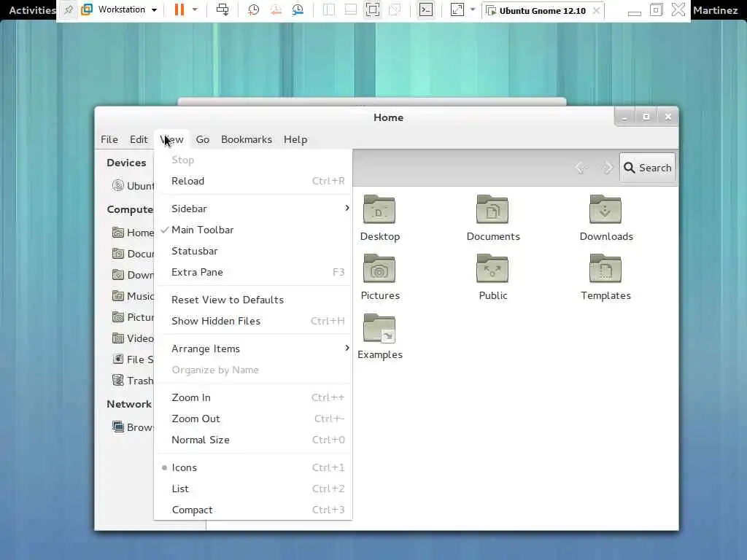The image size is (747, 560).
Task: Select the Documents folder icon
Action: pyautogui.click(x=492, y=209)
